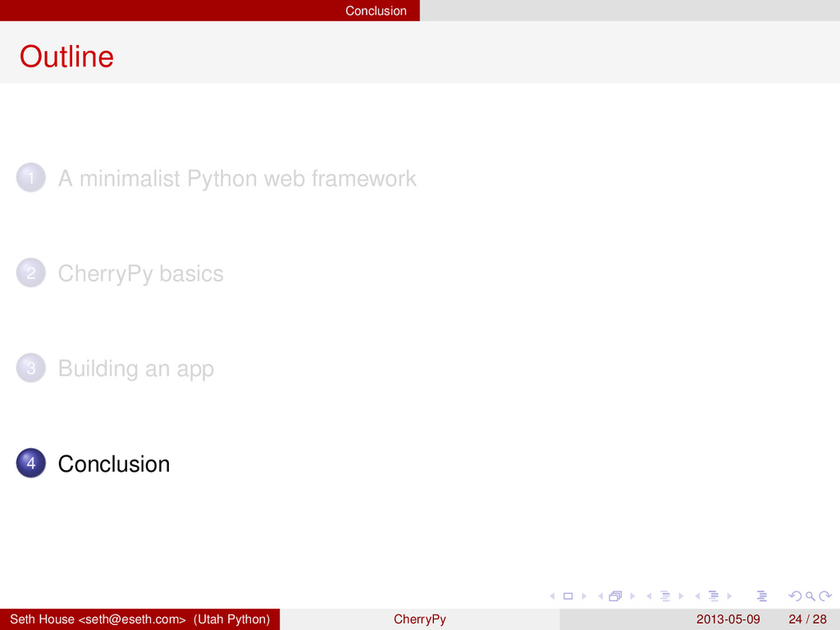
Task: Click the previous section arrow in the navigation bar
Action: tap(697, 596)
